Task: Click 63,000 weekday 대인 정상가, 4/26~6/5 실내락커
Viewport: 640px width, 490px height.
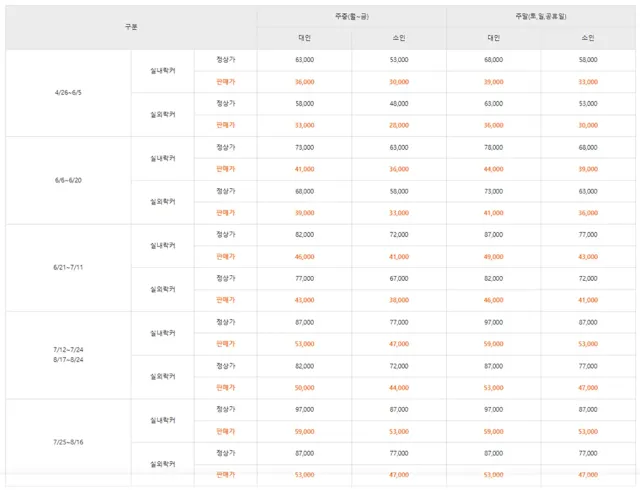Action: coord(304,60)
